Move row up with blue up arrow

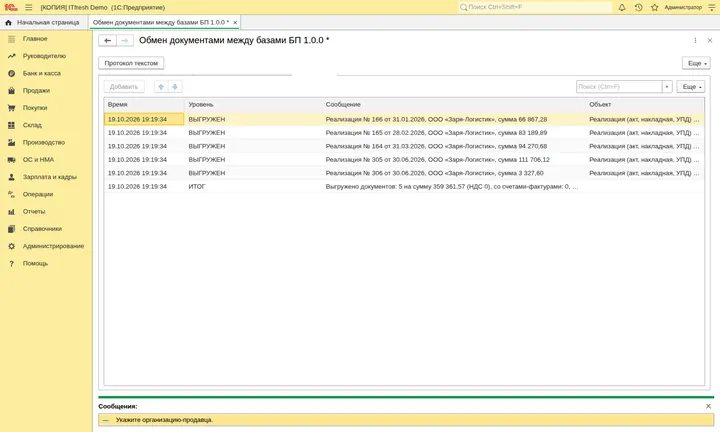coord(161,87)
